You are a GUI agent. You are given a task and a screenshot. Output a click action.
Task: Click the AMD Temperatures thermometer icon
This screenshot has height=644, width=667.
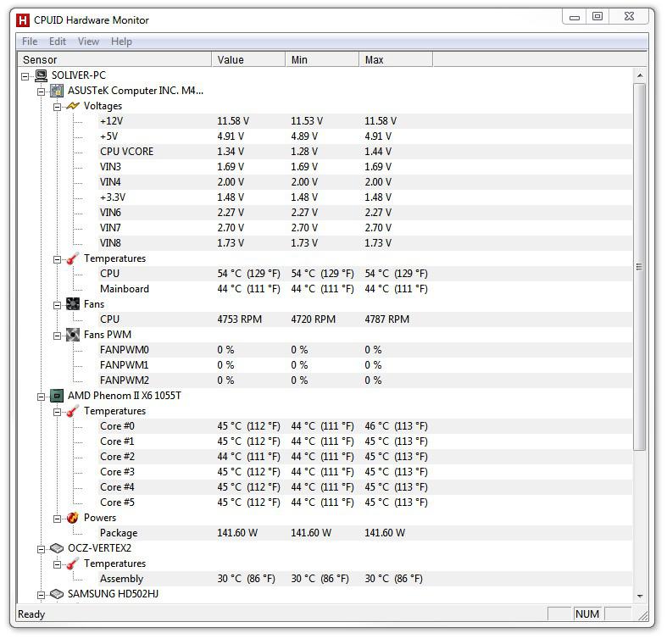pos(73,411)
